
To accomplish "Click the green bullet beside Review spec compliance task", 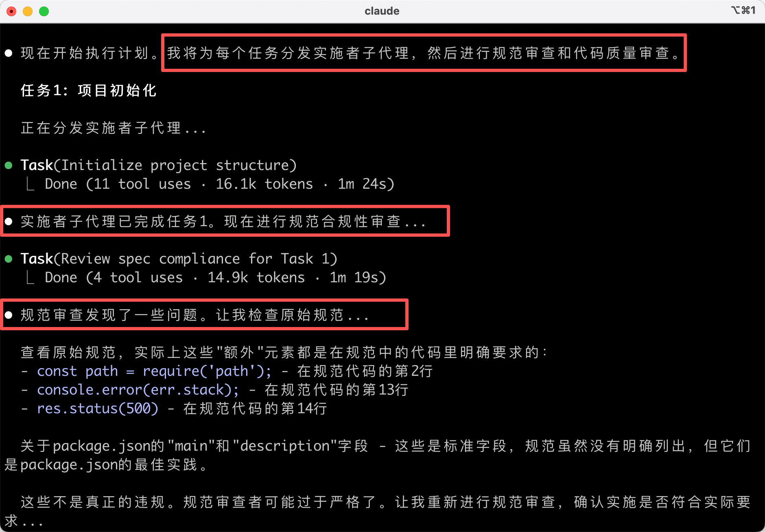I will 9,259.
